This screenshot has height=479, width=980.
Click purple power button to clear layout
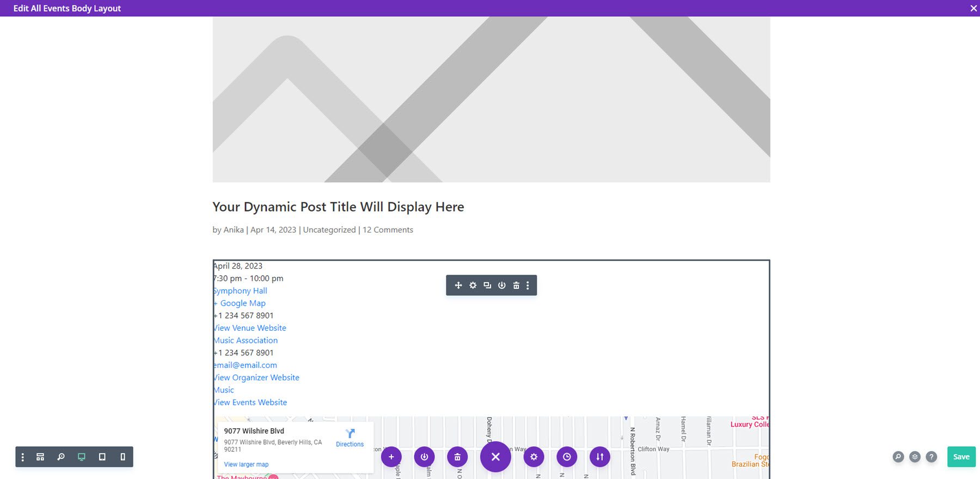point(424,457)
